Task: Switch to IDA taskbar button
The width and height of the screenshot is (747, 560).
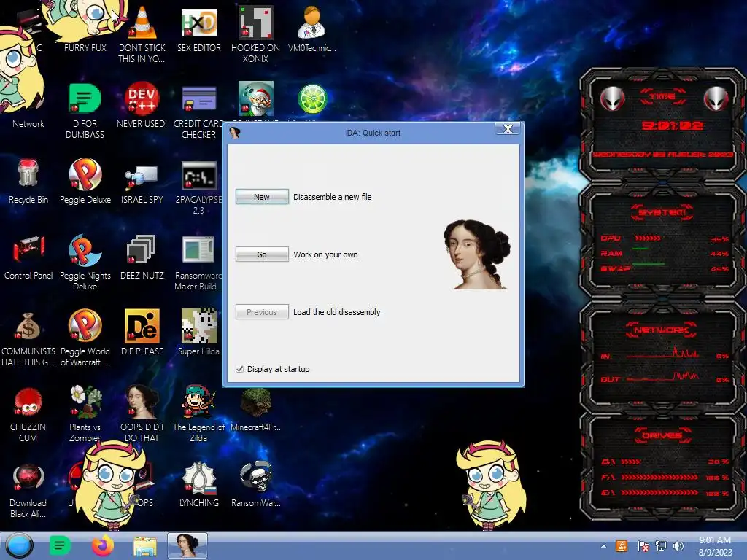Action: coord(187,545)
